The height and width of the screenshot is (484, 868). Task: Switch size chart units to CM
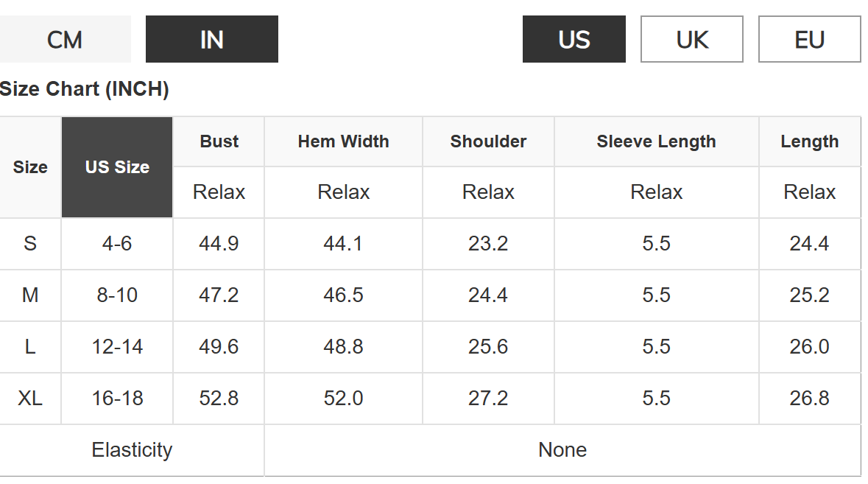pos(65,39)
